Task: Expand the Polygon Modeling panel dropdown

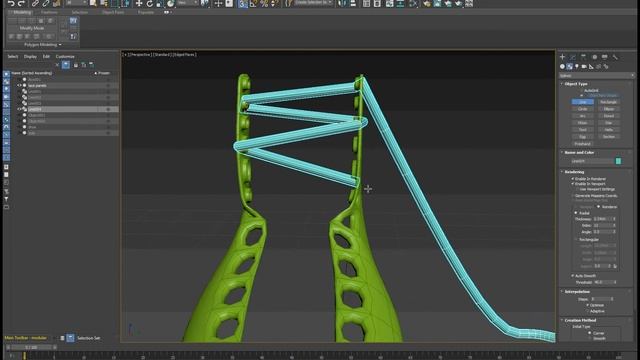Action: tap(43, 44)
